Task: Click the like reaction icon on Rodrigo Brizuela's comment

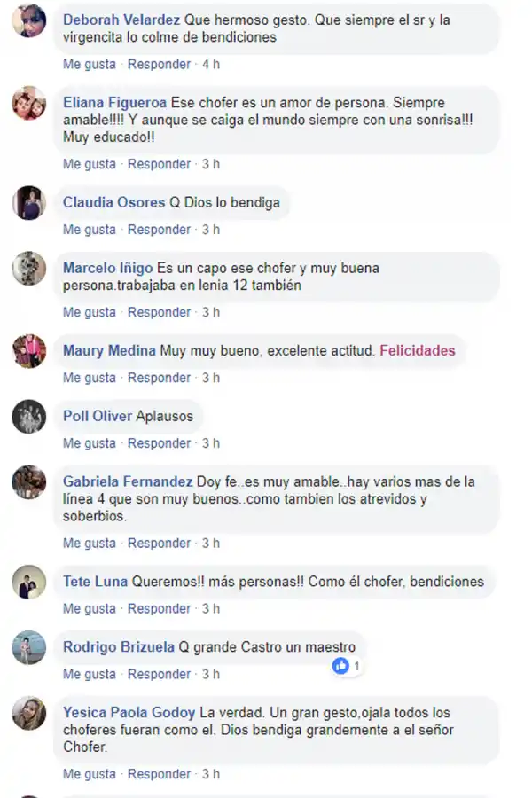Action: (x=340, y=665)
